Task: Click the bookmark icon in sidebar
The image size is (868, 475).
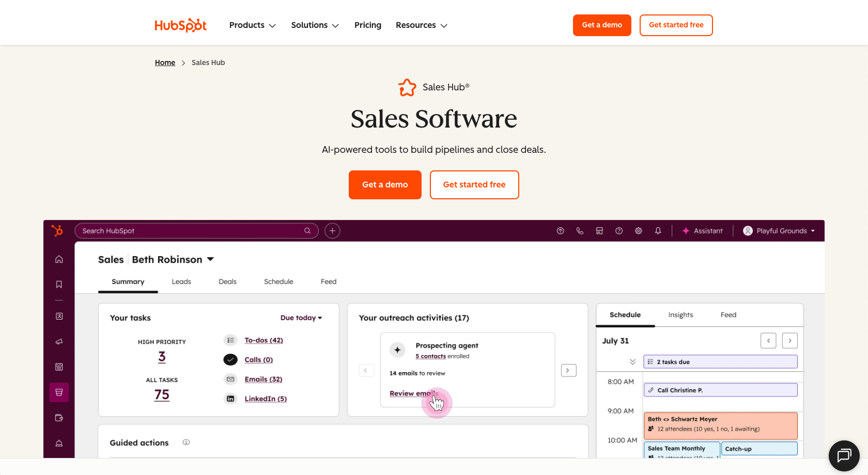Action: pos(59,284)
